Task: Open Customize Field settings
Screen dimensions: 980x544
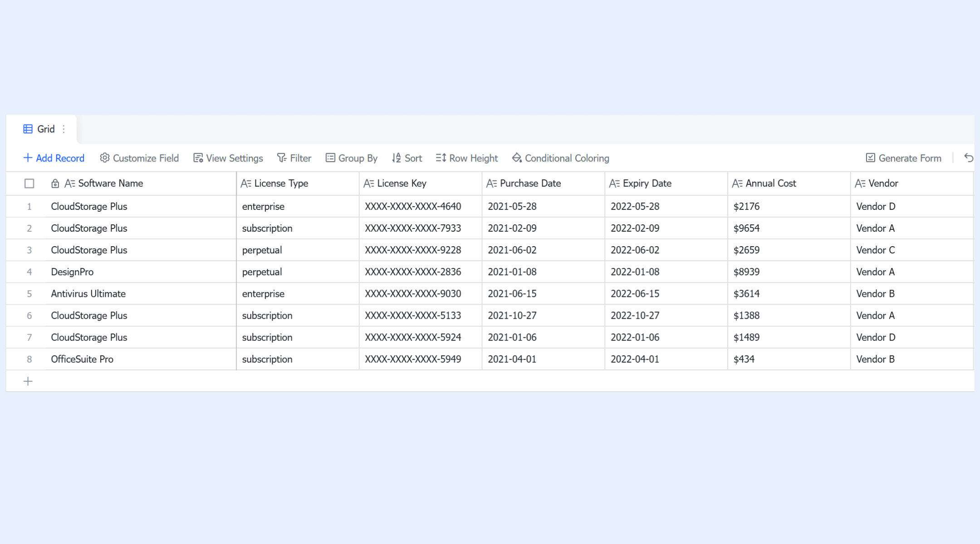Action: coord(139,158)
